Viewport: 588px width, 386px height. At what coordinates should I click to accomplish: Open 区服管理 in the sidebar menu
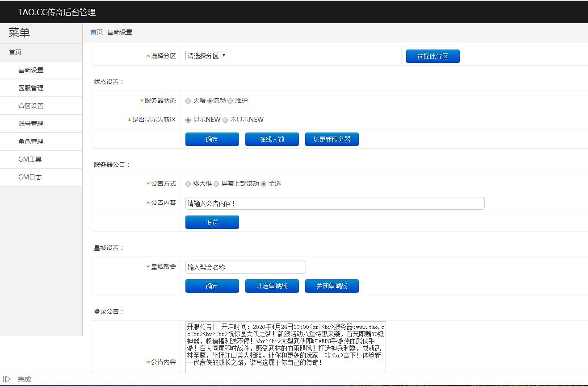coord(31,88)
